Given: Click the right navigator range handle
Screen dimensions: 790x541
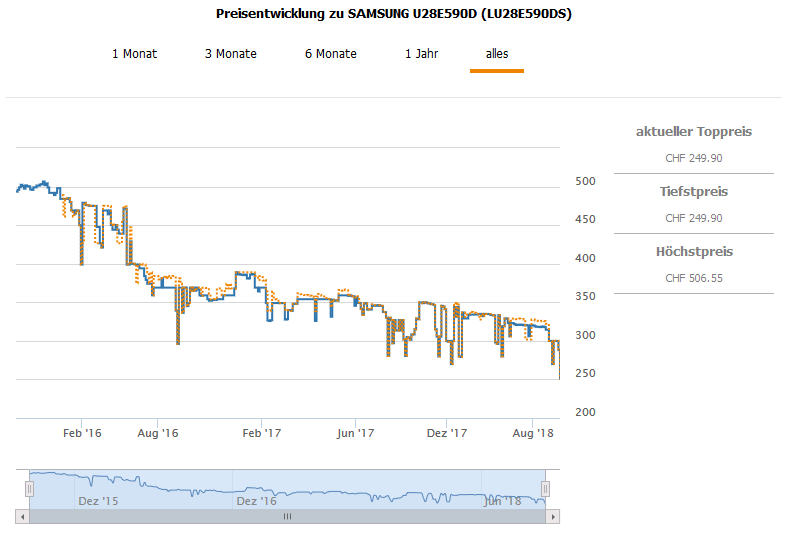Looking at the screenshot, I should [x=546, y=488].
